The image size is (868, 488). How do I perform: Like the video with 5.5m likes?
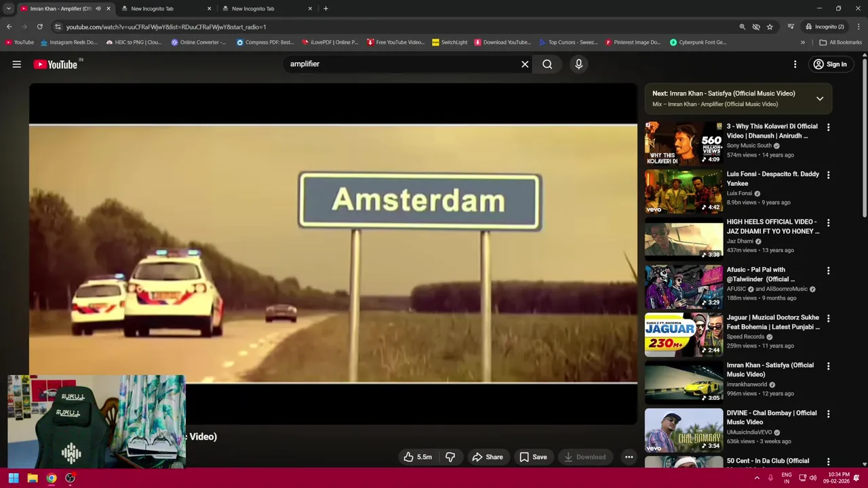point(418,457)
